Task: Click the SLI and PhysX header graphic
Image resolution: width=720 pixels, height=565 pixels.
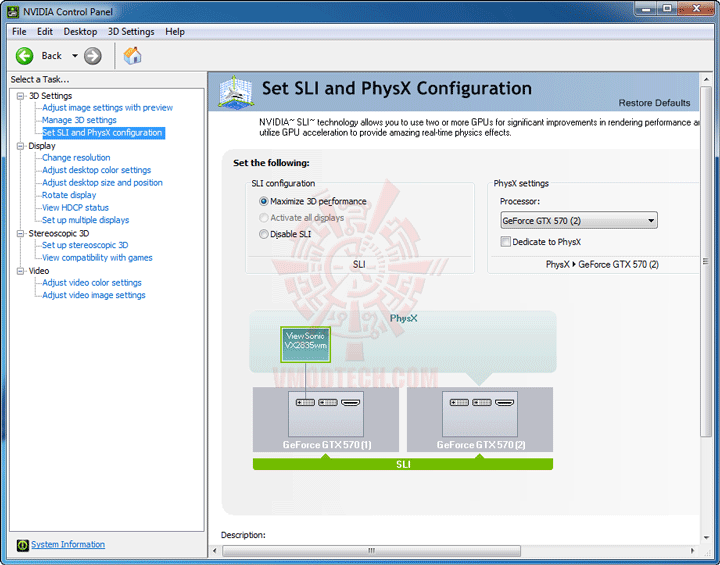Action: click(x=236, y=92)
